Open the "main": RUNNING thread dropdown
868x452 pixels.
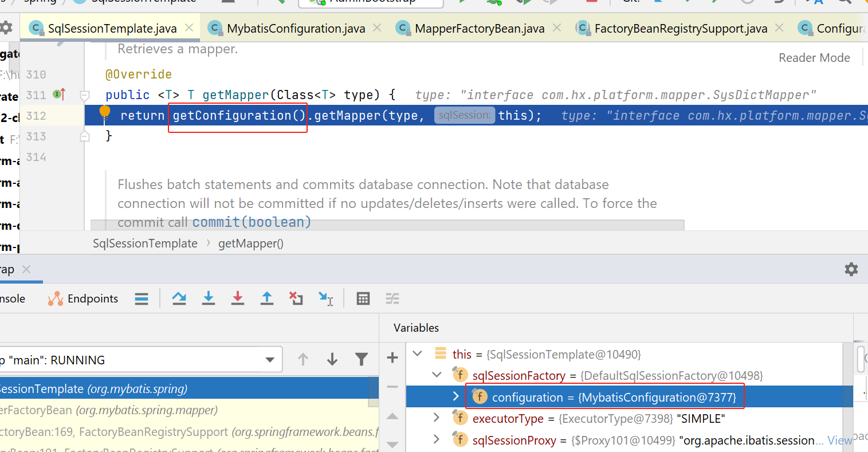(270, 360)
